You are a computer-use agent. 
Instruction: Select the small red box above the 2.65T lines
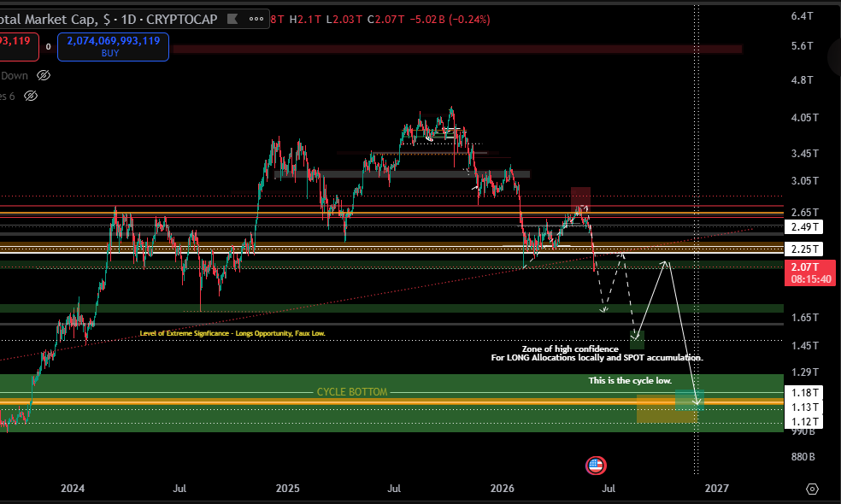pyautogui.click(x=580, y=196)
